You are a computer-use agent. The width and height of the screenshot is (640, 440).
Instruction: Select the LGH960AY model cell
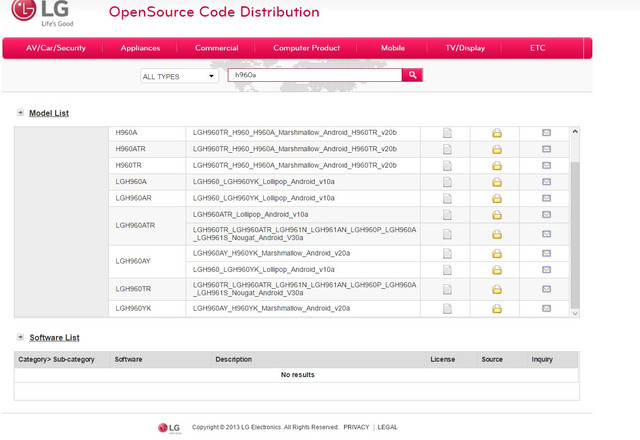pyautogui.click(x=147, y=261)
